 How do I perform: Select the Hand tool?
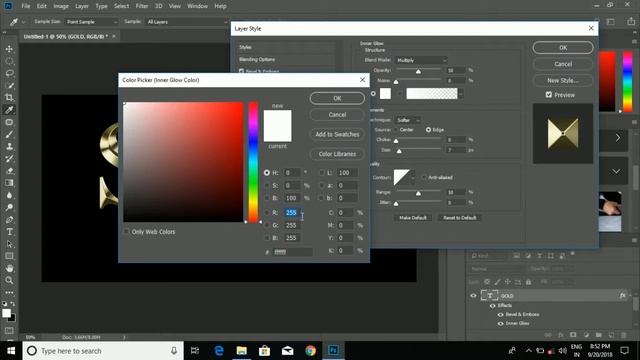[9, 268]
